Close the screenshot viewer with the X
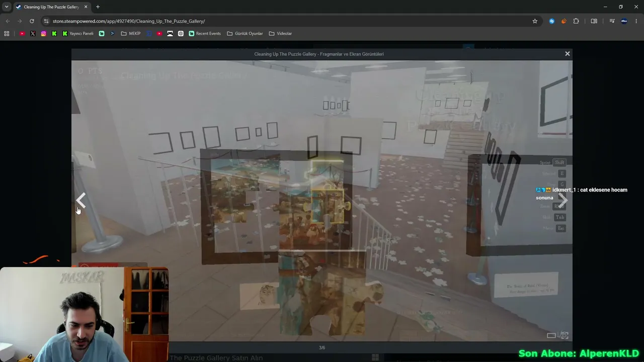 [567, 54]
